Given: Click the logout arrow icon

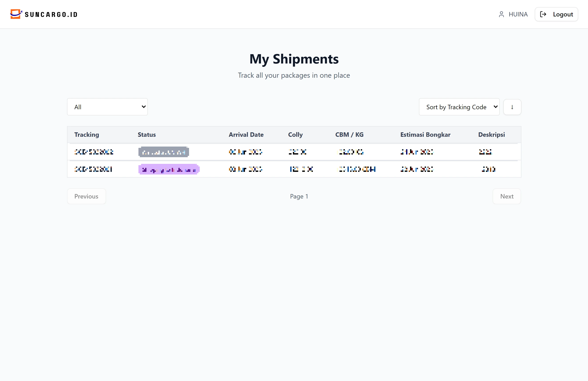Looking at the screenshot, I should point(543,14).
